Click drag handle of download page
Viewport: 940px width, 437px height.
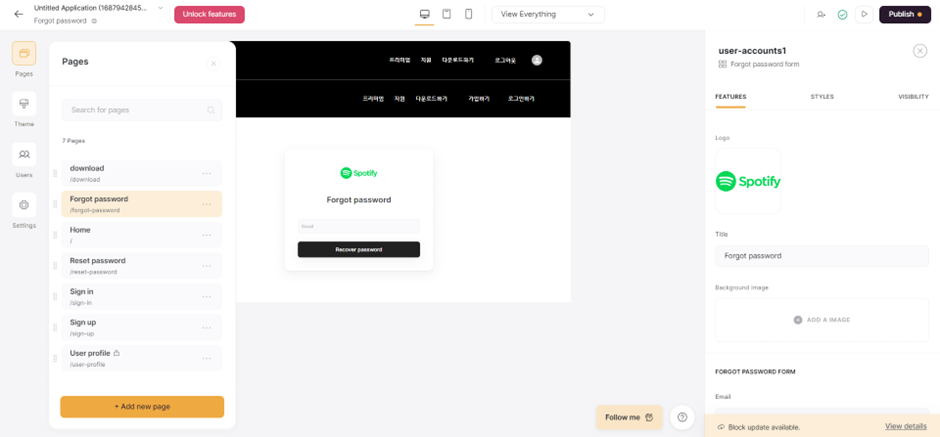pyautogui.click(x=55, y=173)
